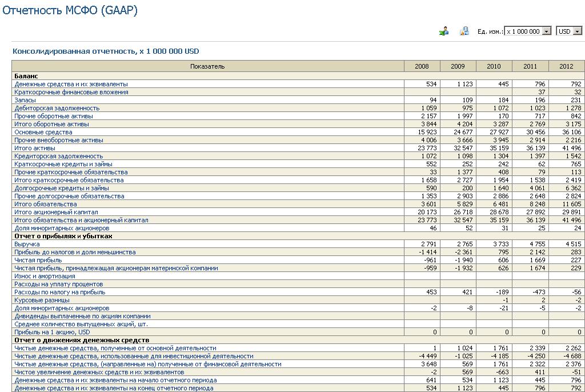Click Итого оборотные активы 2008 value 3 844

tap(428, 124)
